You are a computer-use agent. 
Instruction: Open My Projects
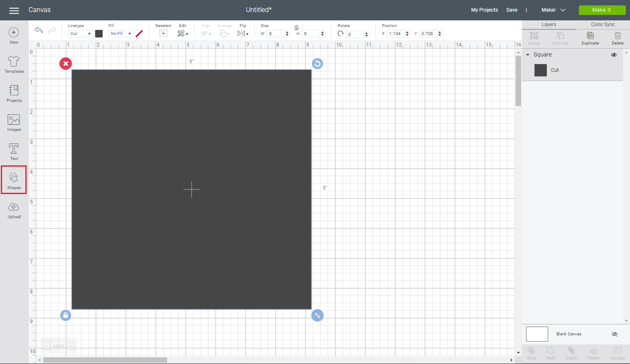click(484, 10)
